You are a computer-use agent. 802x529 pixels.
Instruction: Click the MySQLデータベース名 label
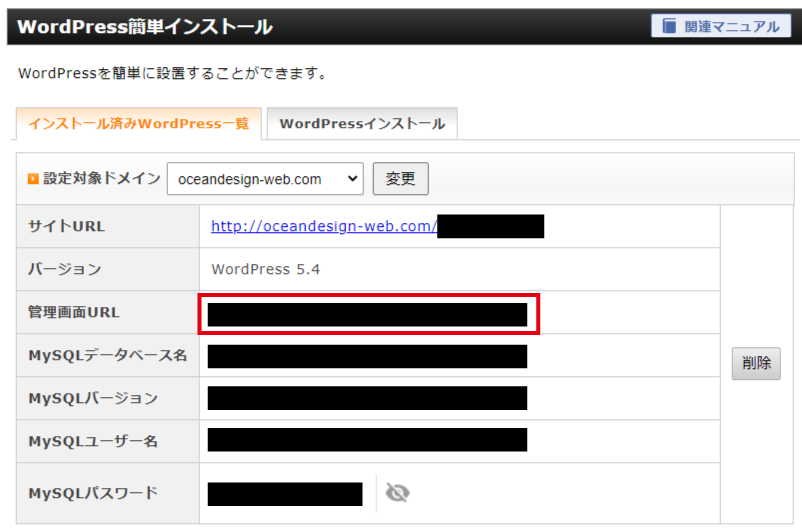(x=107, y=355)
